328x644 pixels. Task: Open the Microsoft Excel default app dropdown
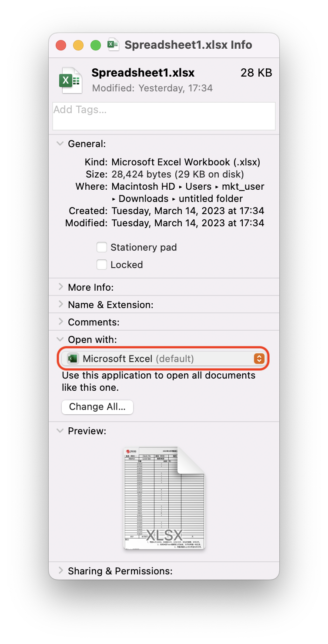[x=164, y=359]
